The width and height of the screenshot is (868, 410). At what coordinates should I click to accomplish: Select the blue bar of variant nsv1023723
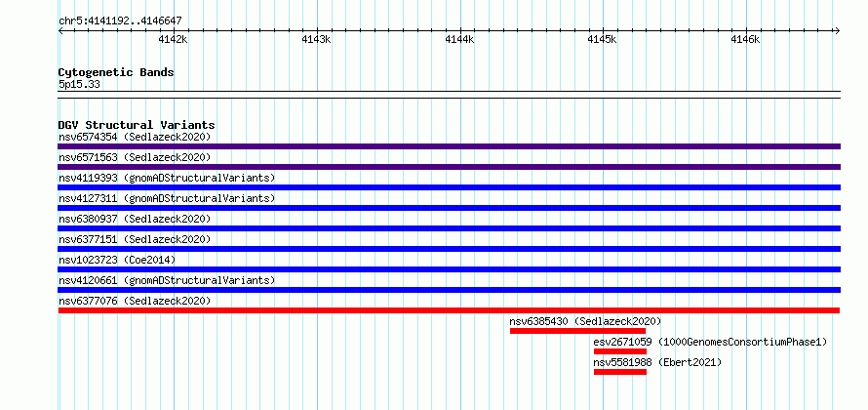(449, 269)
